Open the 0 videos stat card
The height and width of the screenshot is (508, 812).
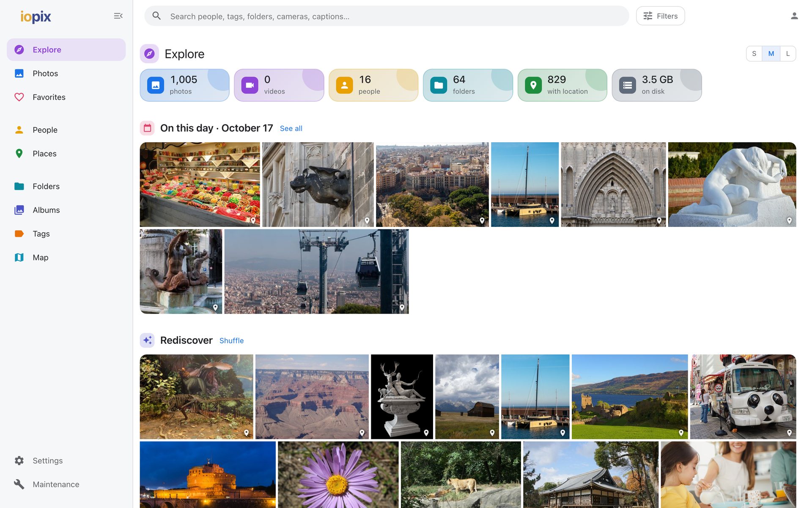(x=279, y=85)
